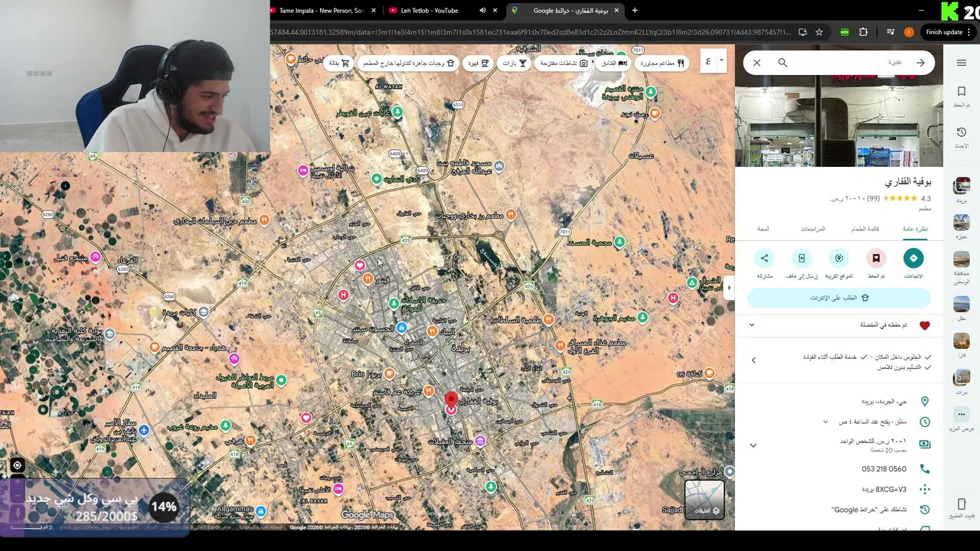Screen dimensions: 980x551
Task: Click Send to phone (إرسال إلى هاتف) icon
Action: click(802, 258)
